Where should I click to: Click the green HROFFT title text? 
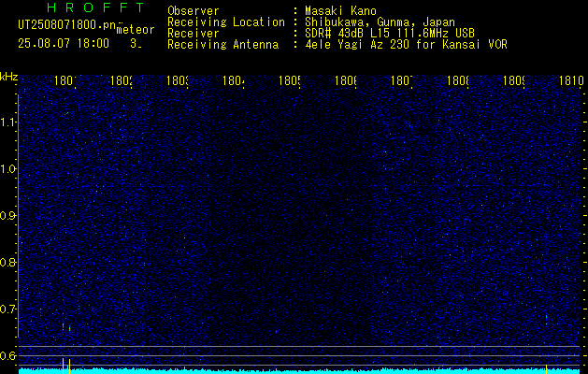pos(96,7)
